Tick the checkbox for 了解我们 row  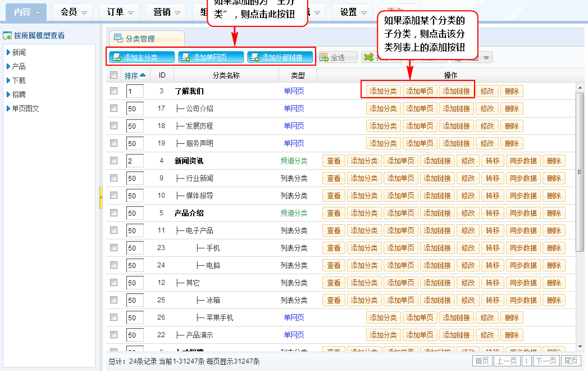(114, 90)
